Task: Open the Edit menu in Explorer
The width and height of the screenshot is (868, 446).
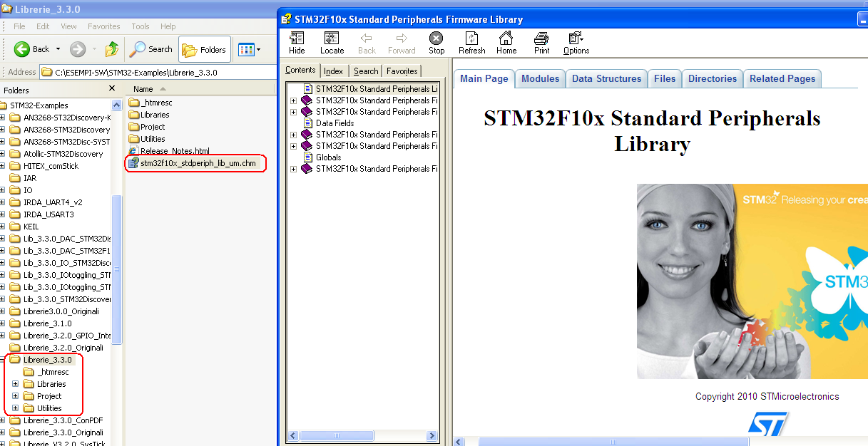Action: [x=43, y=26]
